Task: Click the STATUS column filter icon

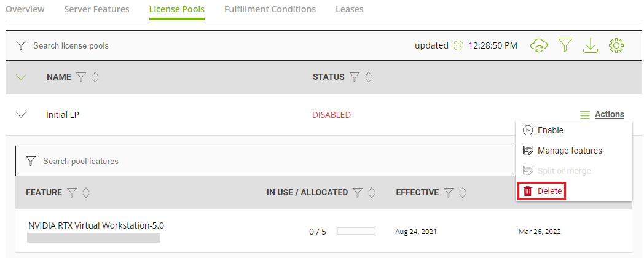Action: [x=354, y=77]
